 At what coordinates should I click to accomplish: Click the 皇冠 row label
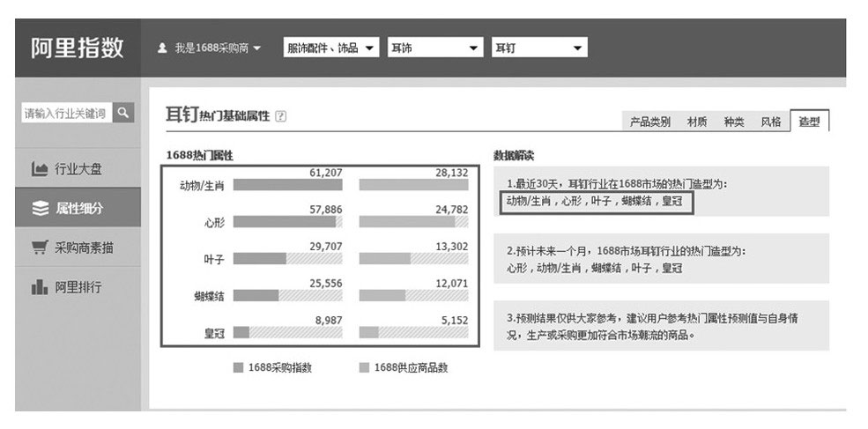214,334
